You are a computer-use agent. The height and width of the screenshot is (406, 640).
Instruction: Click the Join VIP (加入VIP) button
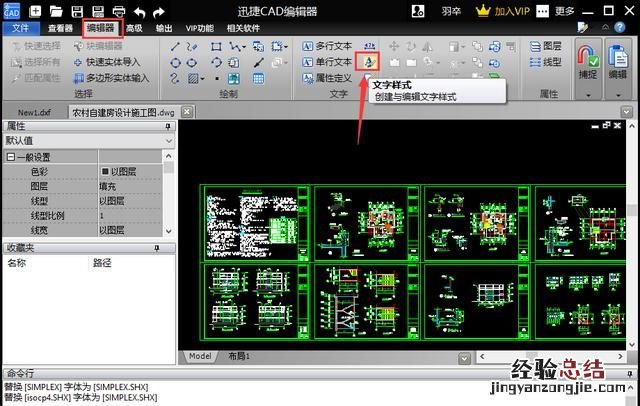503,11
